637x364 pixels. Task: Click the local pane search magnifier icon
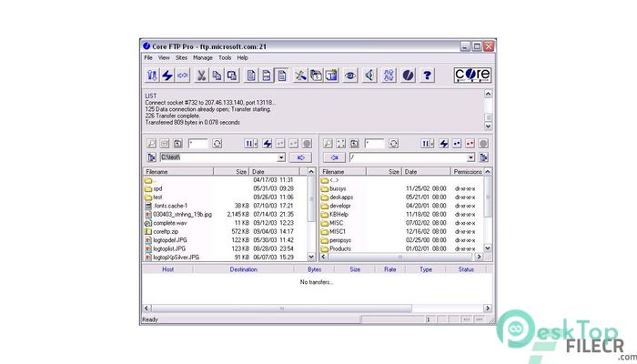tap(151, 144)
